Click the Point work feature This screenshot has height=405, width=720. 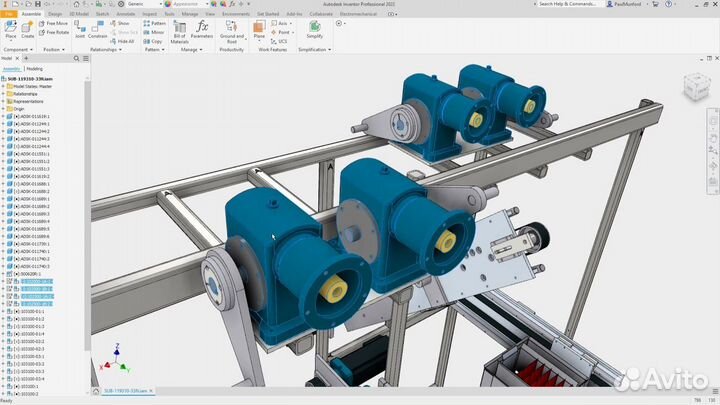pyautogui.click(x=282, y=32)
